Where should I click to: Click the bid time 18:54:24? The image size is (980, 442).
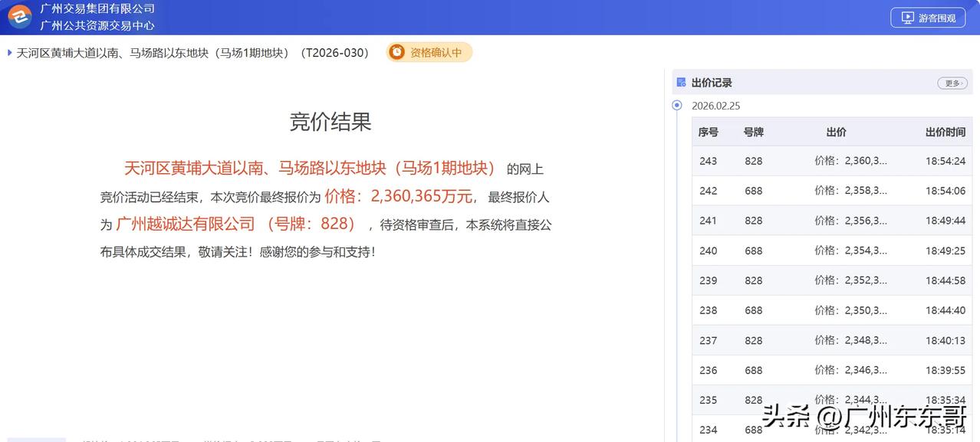pos(945,161)
